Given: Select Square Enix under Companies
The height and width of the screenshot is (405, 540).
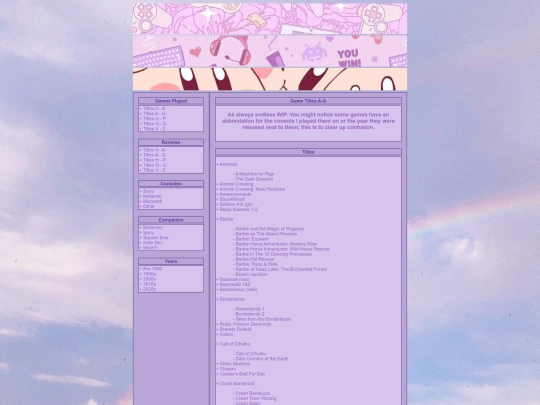Looking at the screenshot, I should 156,238.
